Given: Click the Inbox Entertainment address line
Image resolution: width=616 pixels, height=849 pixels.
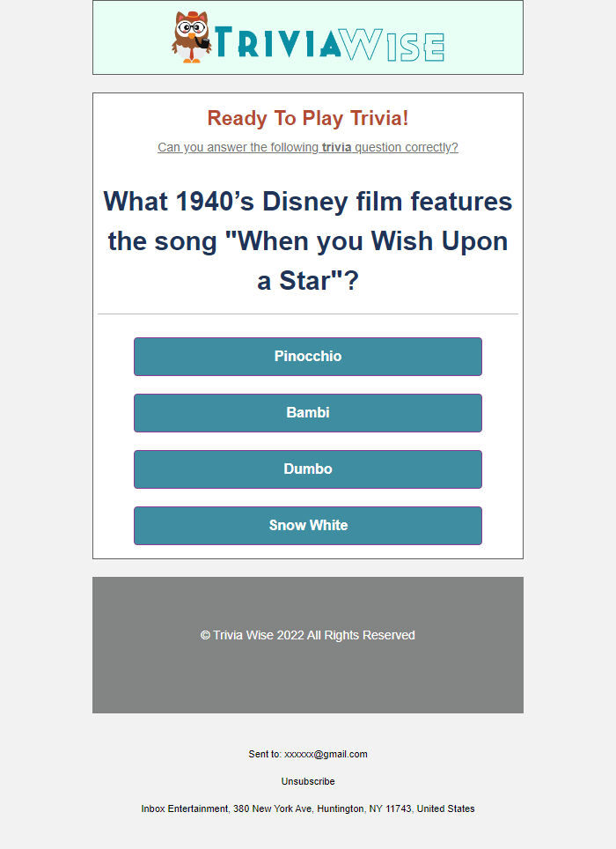Looking at the screenshot, I should point(307,808).
